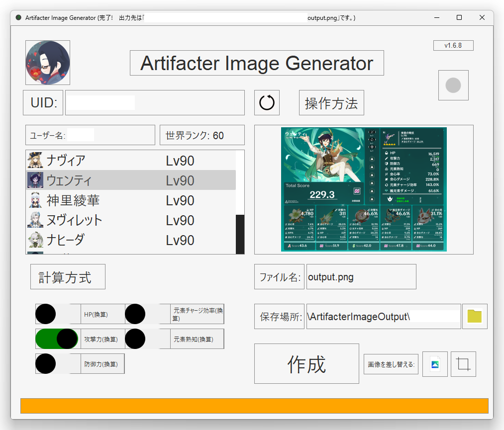Maximize the Artifacter window

[x=459, y=18]
